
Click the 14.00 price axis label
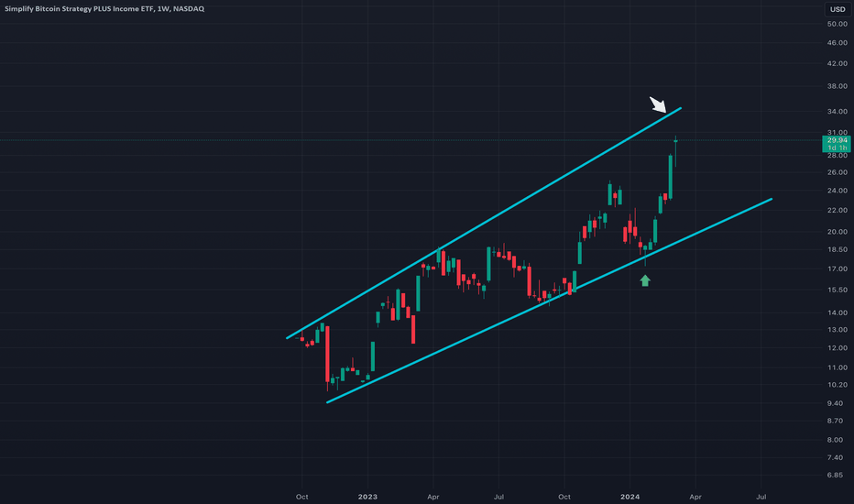(837, 312)
